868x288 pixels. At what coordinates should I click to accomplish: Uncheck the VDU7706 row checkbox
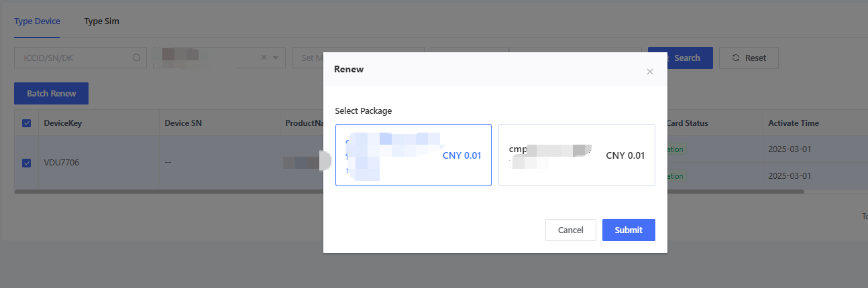pos(27,163)
